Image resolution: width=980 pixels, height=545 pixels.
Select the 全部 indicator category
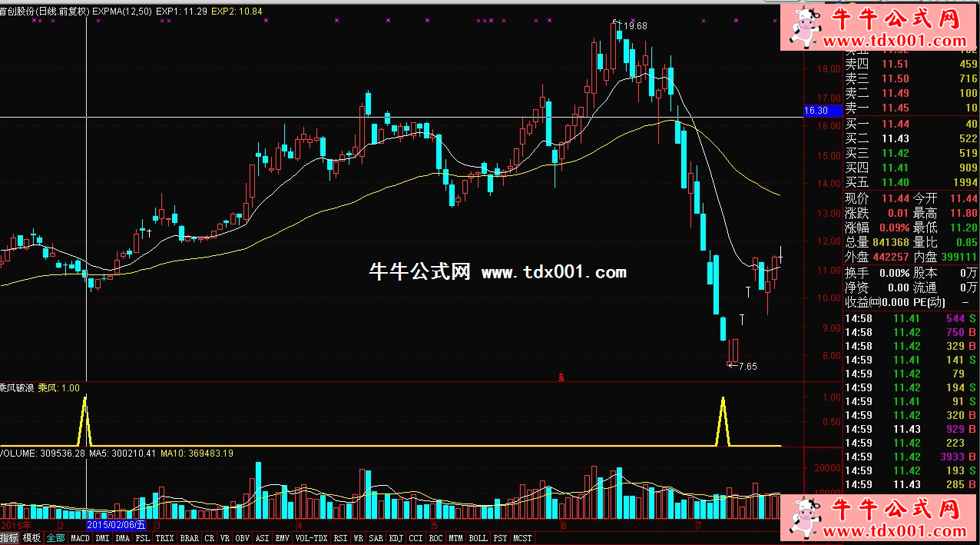(x=55, y=539)
